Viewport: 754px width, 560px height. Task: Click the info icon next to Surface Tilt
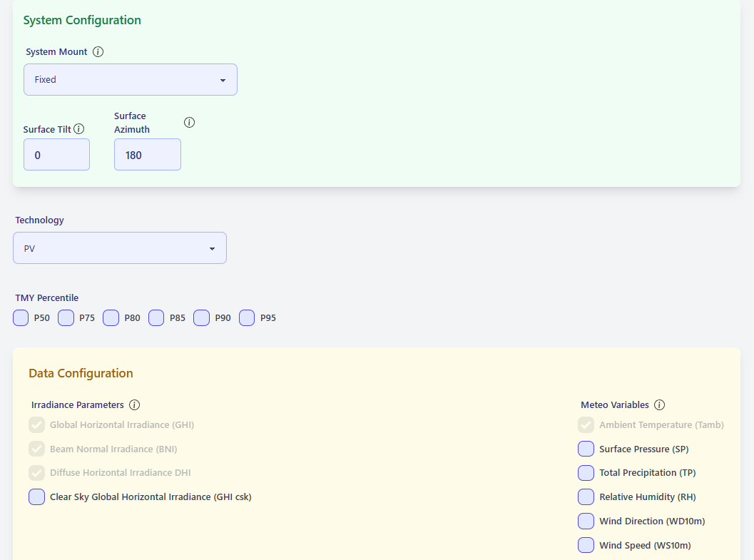click(78, 128)
